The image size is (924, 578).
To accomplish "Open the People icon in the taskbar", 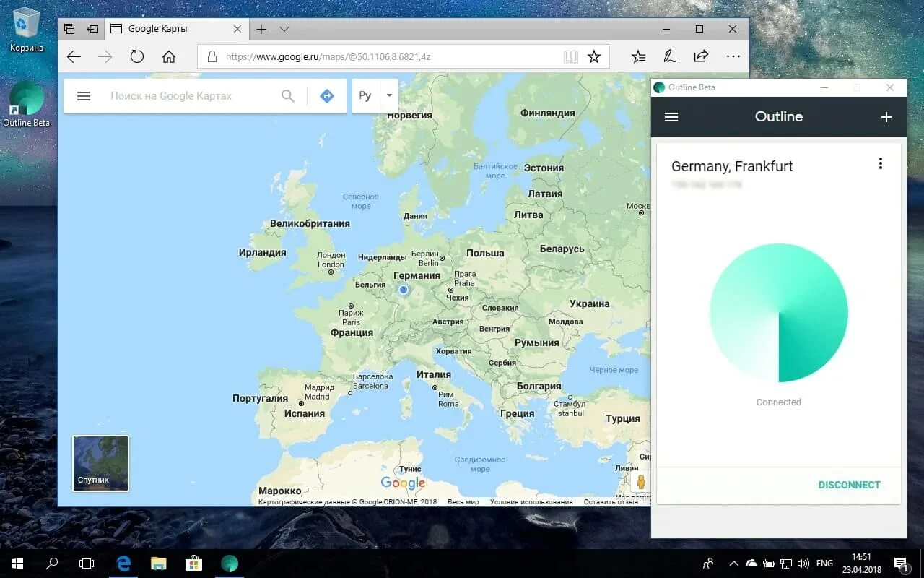I will point(708,564).
